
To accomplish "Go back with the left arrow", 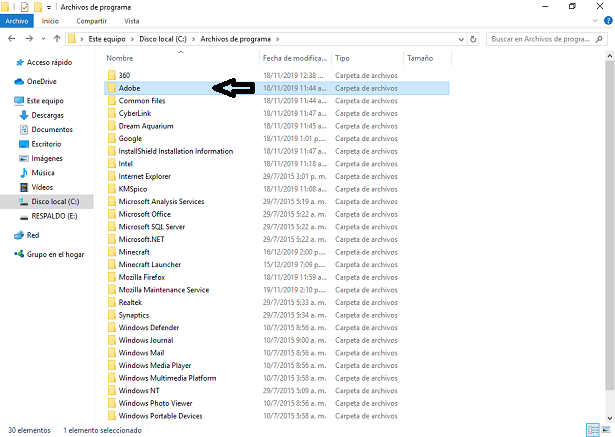I will click(11, 38).
